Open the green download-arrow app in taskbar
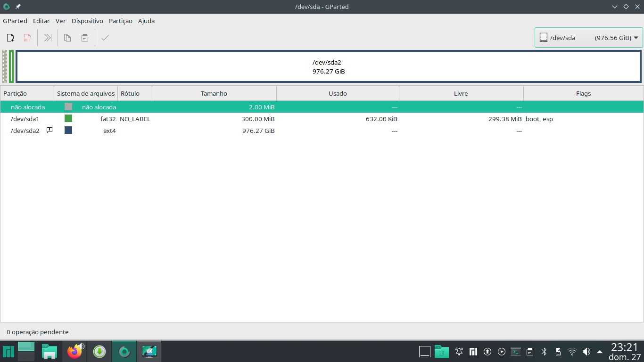The image size is (644, 362). coord(99,351)
